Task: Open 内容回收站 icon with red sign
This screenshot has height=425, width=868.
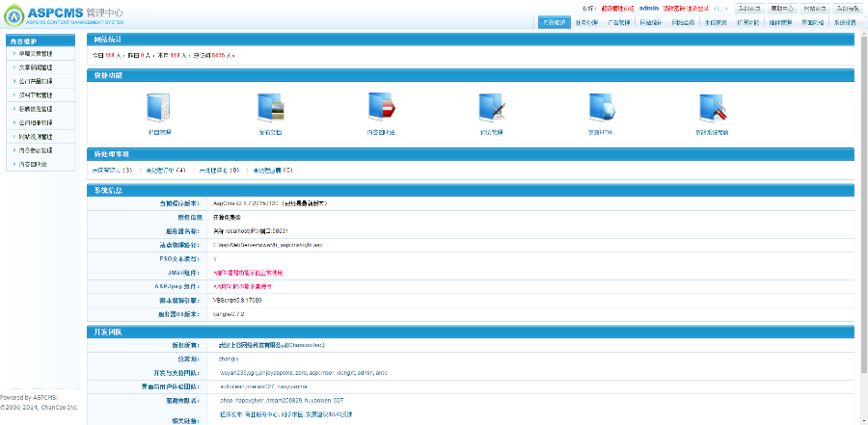Action: click(x=380, y=108)
